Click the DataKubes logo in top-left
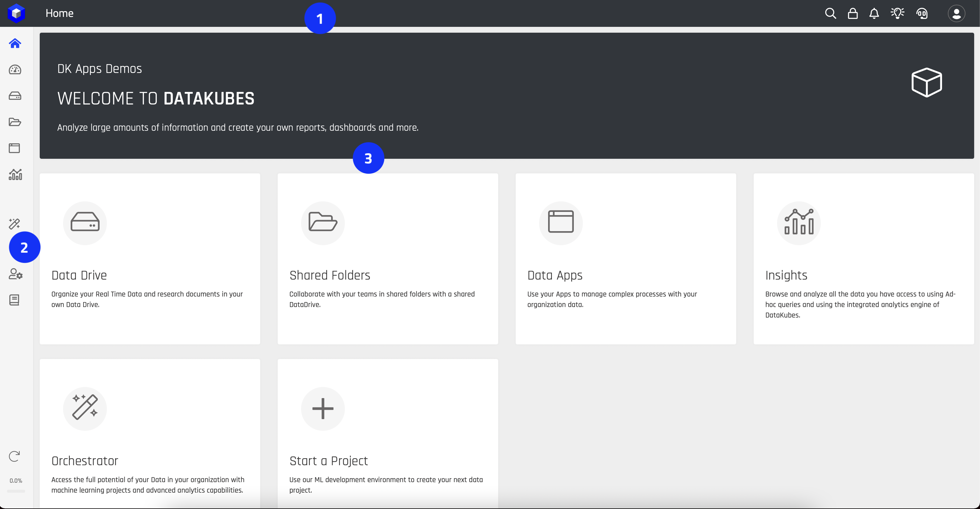This screenshot has height=509, width=980. (16, 13)
